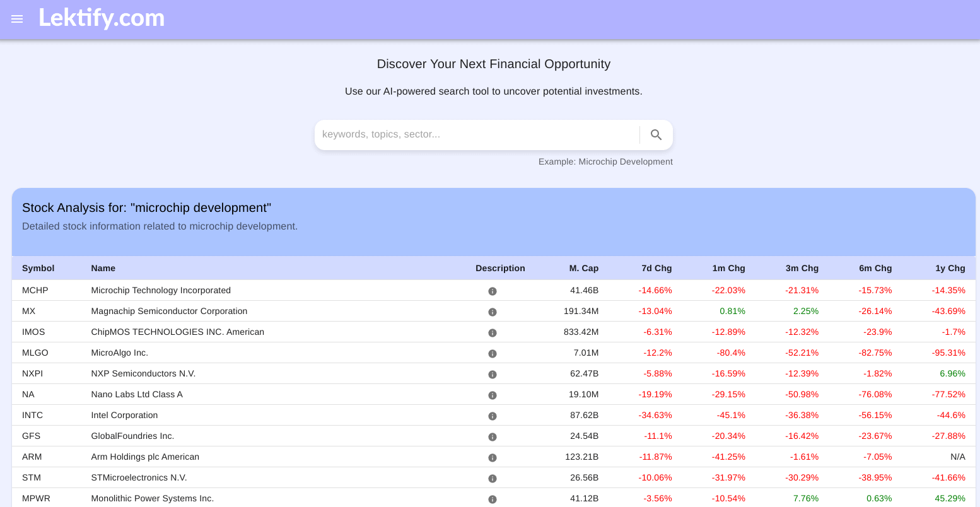
Task: Click market cap value 191.34M
Action: coord(581,311)
